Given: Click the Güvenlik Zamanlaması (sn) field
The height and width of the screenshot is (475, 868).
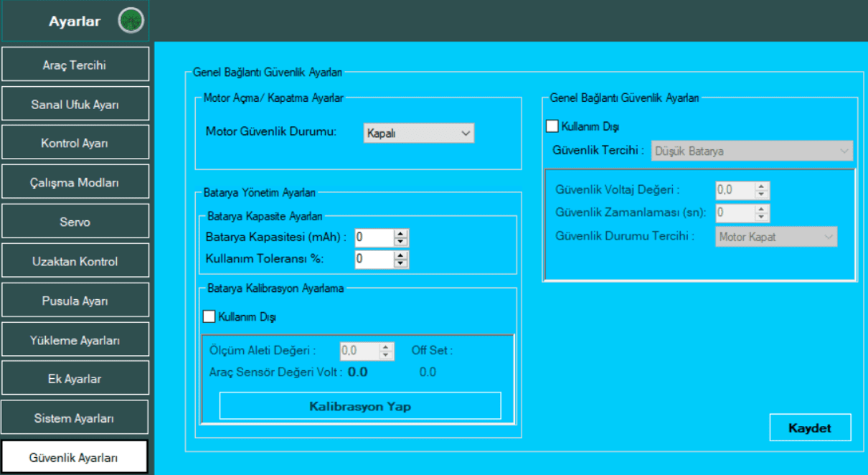Looking at the screenshot, I should 735,212.
